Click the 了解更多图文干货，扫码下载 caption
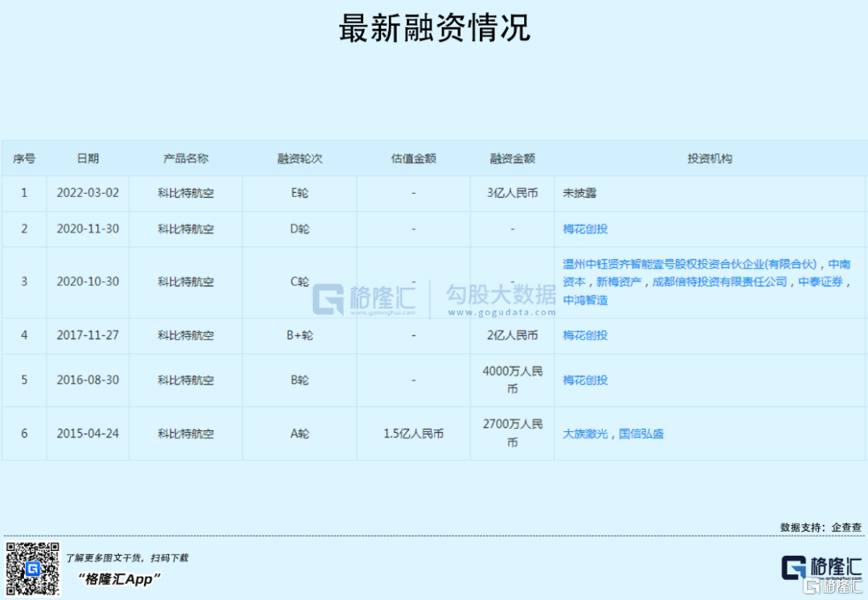This screenshot has width=868, height=600. point(127,558)
